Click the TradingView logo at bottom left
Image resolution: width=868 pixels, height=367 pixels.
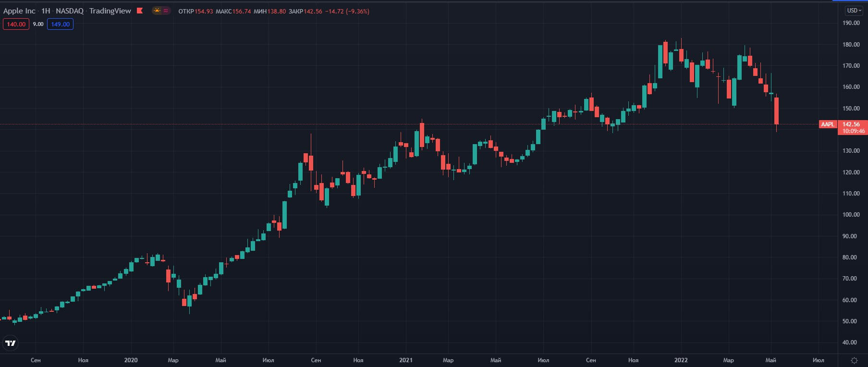click(x=11, y=343)
